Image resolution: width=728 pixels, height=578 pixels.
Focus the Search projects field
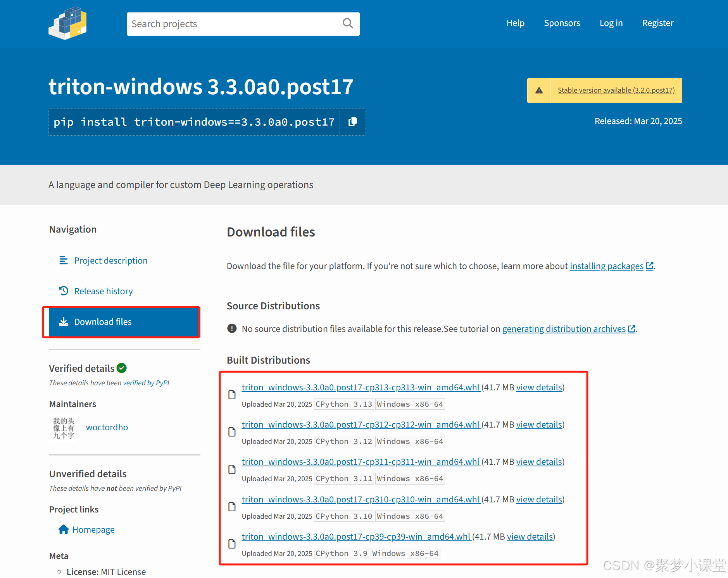click(243, 24)
